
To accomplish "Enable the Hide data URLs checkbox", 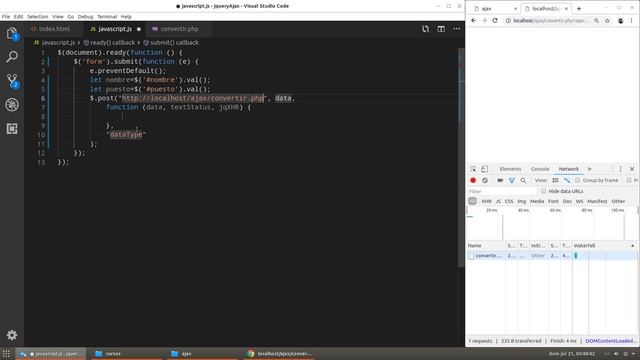I will [543, 191].
